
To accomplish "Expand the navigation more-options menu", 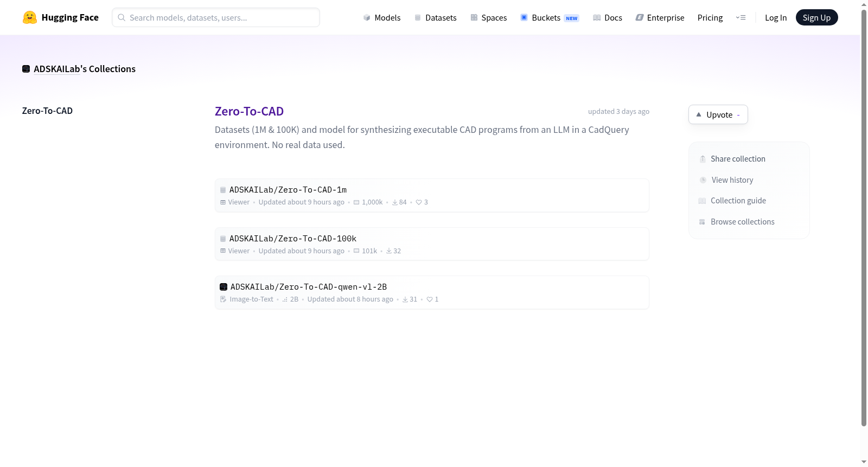I will point(741,17).
